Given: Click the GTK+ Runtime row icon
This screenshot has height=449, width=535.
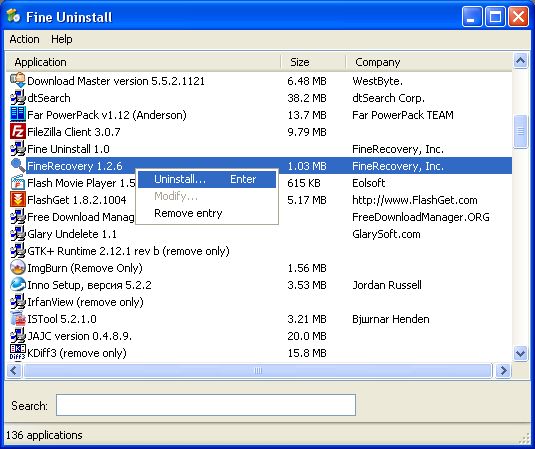Looking at the screenshot, I should 18,251.
